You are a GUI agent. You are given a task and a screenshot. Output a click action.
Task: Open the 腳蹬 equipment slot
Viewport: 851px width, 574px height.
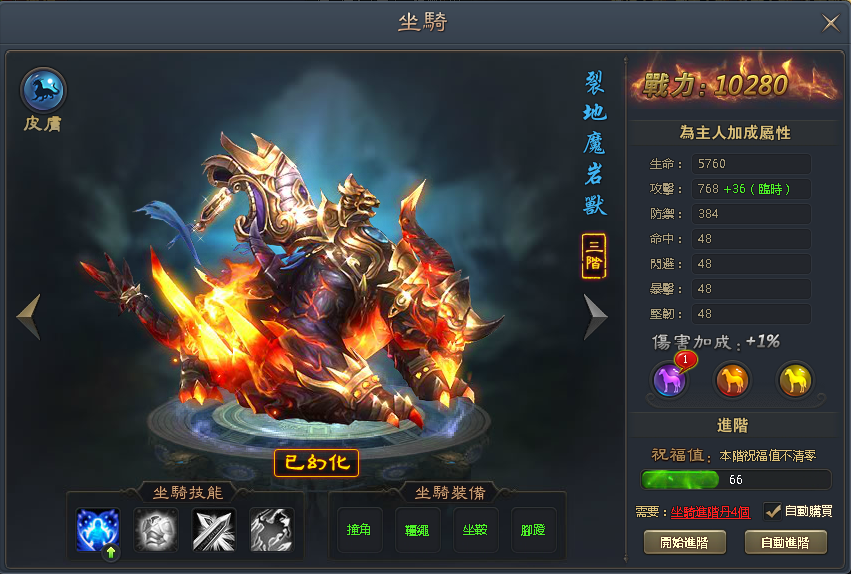[534, 530]
